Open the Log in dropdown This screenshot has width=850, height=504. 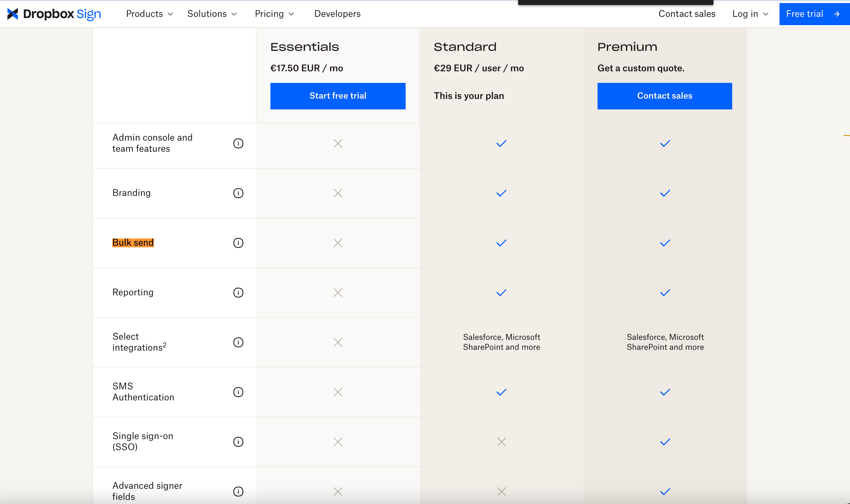coord(750,14)
